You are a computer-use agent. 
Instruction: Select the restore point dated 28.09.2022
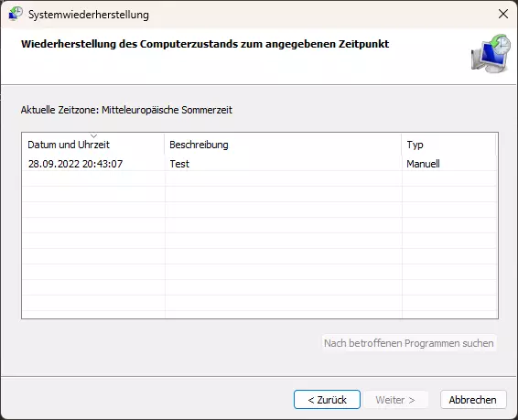(259, 164)
